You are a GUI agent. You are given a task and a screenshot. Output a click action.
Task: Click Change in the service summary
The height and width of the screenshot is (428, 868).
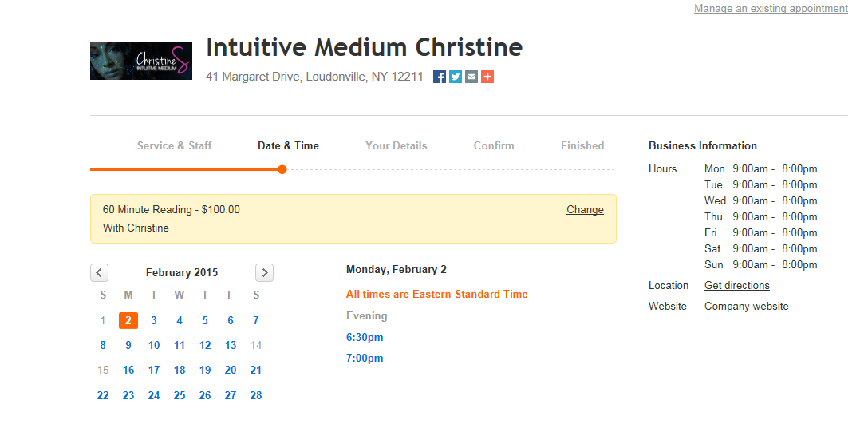pos(585,209)
